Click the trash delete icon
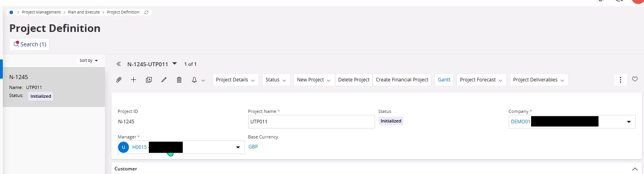Screen dimensions: 644x174 tap(179, 80)
